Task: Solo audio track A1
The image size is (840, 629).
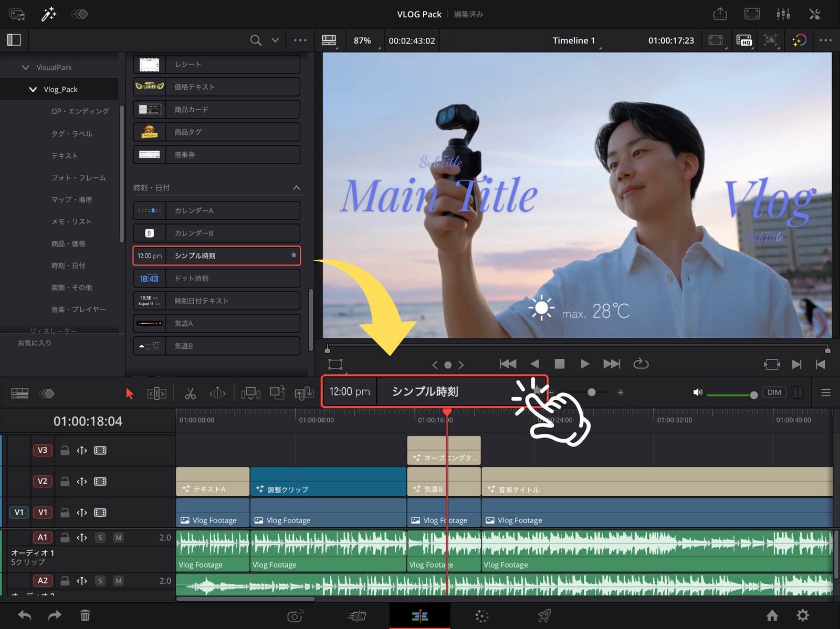Action: [x=100, y=537]
